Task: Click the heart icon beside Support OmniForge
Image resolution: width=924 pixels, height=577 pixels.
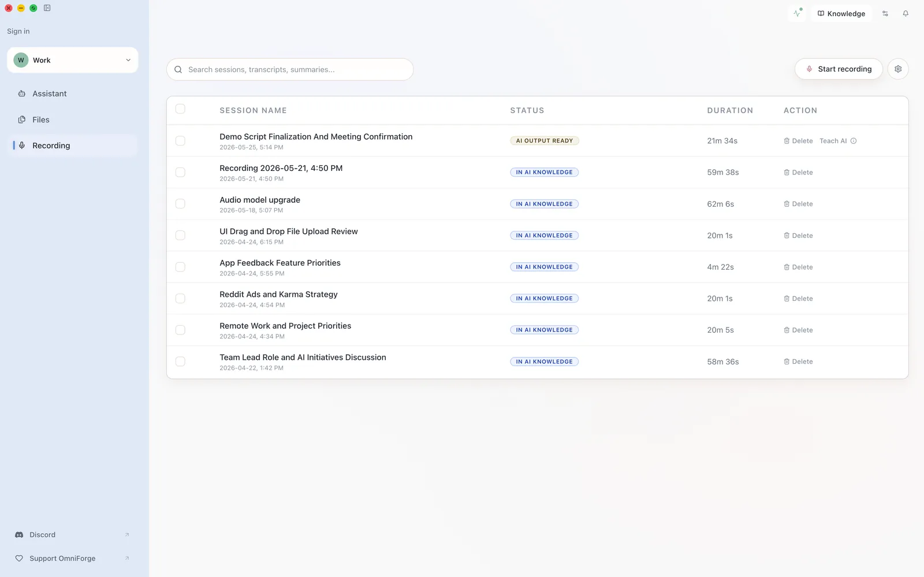Action: [x=19, y=559]
